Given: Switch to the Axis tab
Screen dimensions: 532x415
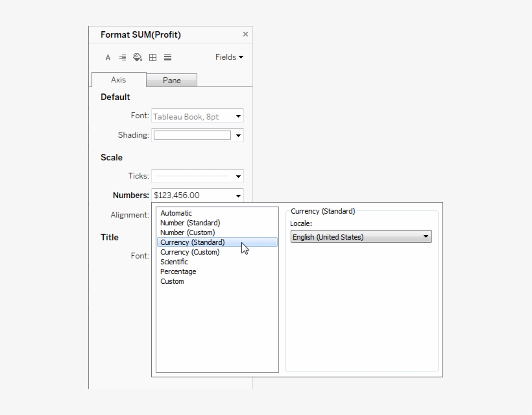Looking at the screenshot, I should [119, 80].
